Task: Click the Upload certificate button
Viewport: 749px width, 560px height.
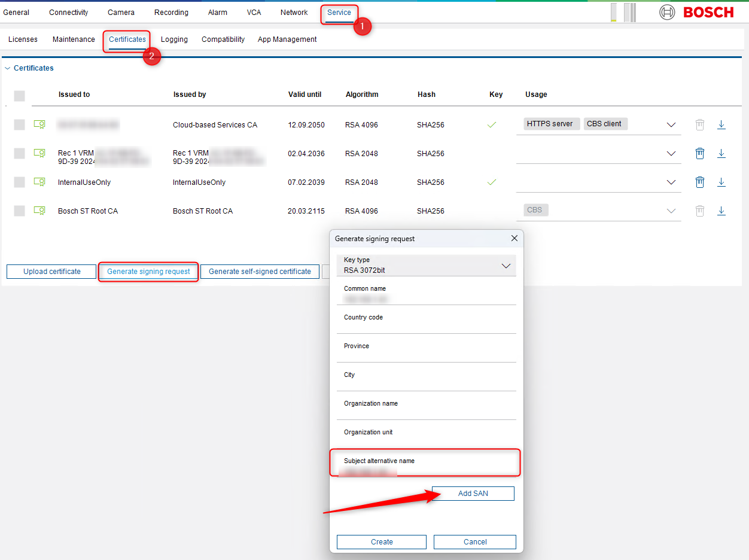Action: [51, 272]
